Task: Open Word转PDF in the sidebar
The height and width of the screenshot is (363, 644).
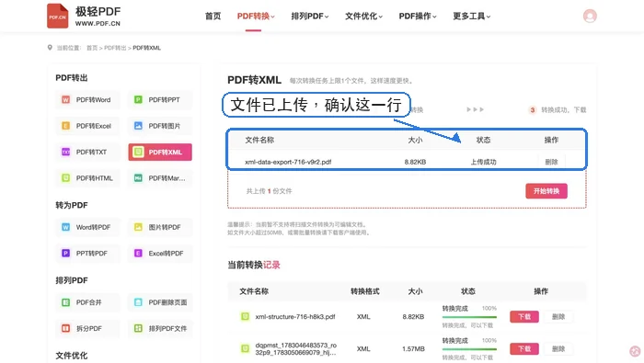Action: tap(87, 227)
